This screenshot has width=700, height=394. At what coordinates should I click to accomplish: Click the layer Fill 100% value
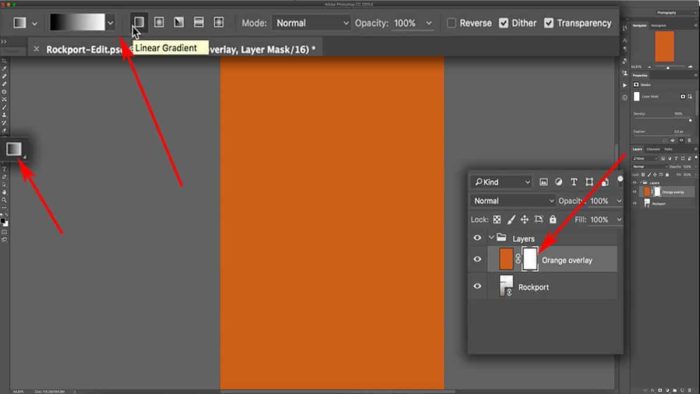coord(599,220)
